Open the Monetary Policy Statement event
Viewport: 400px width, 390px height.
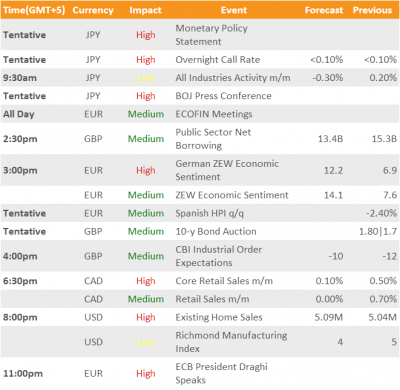point(211,35)
